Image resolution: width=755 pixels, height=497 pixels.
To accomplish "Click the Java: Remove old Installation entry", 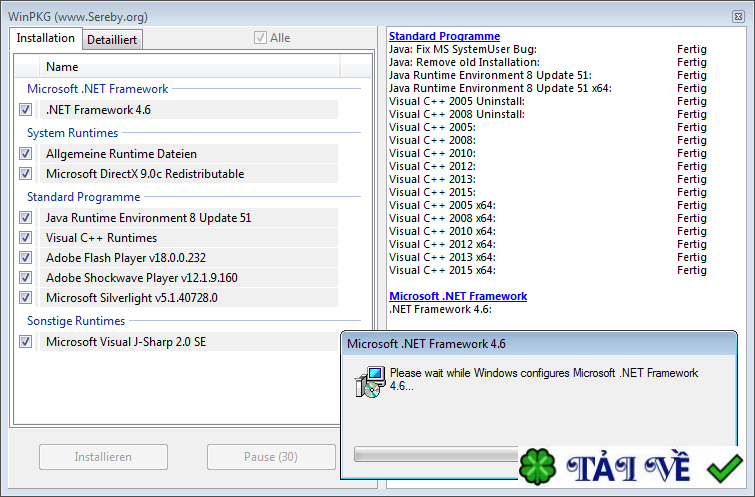I will click(464, 62).
